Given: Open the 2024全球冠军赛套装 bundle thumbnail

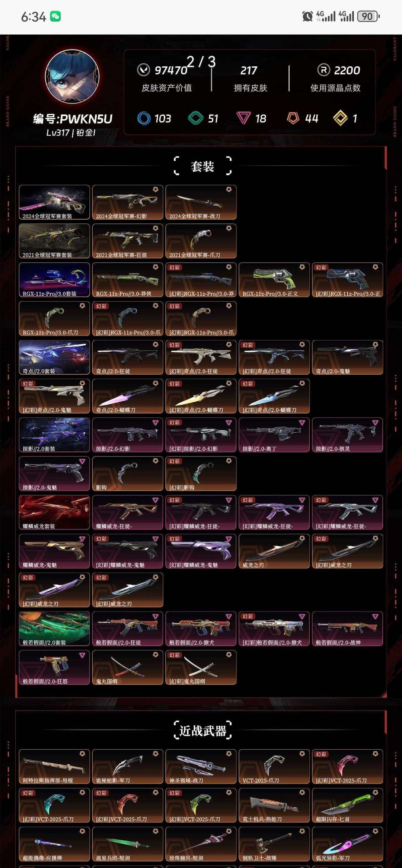Looking at the screenshot, I should point(54,202).
